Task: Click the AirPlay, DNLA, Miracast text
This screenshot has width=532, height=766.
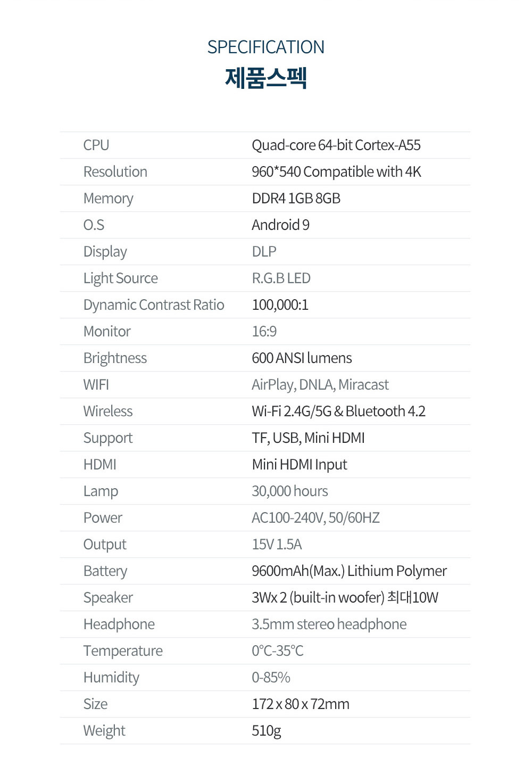Action: (320, 385)
